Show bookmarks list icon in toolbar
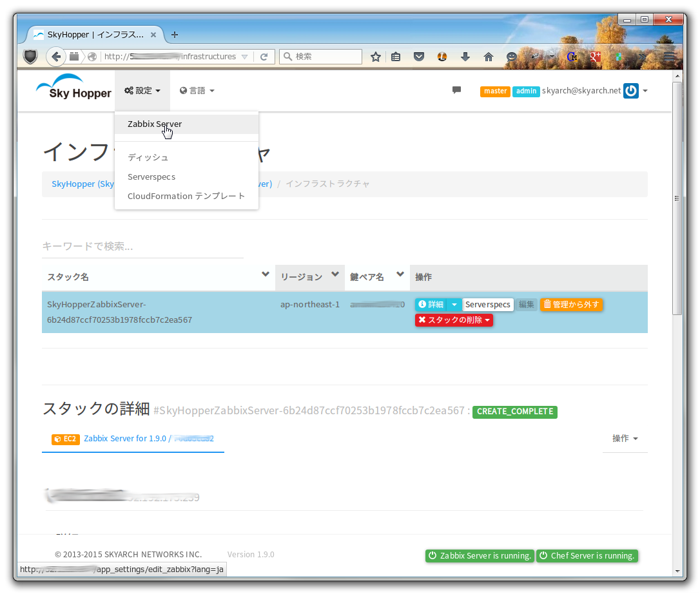Screen dimensions: 700x594 click(x=396, y=57)
